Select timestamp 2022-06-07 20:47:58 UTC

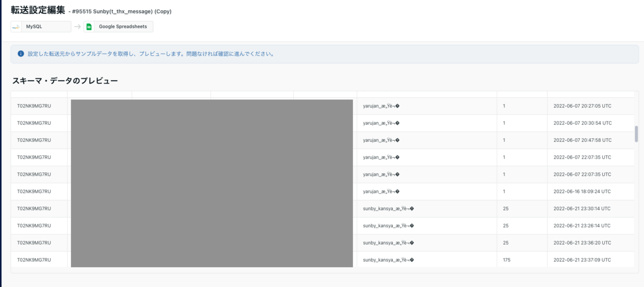(582, 140)
